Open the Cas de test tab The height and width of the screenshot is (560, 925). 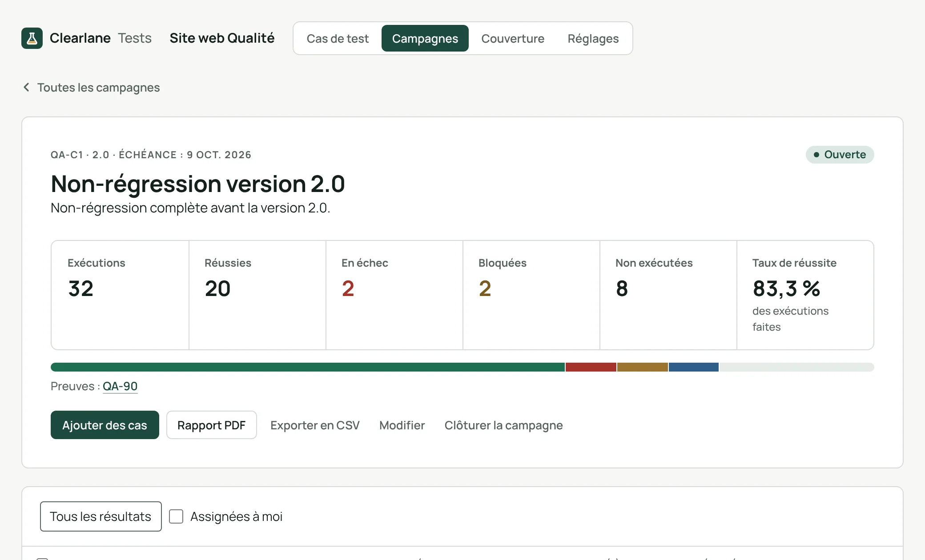(x=338, y=38)
